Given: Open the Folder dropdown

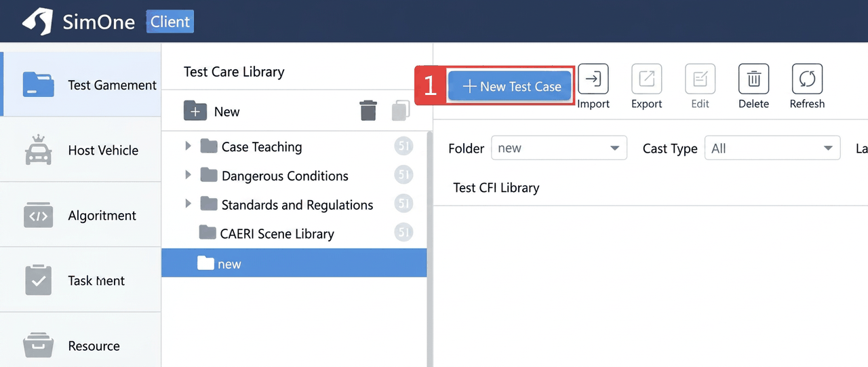Looking at the screenshot, I should pos(559,148).
